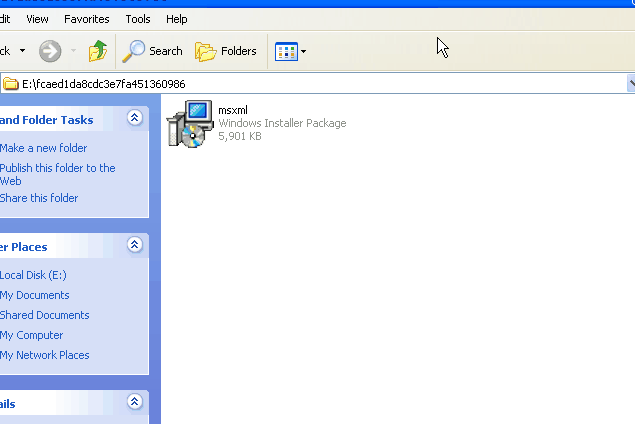Toggle the Folders pane button
635x424 pixels.
tap(226, 51)
